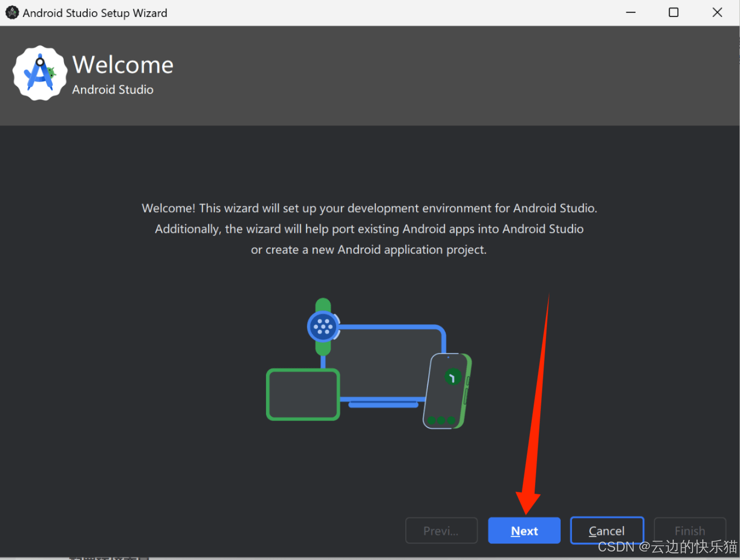Click the greyed-out Finish button
Viewport: 740px width, 560px height.
click(x=690, y=530)
